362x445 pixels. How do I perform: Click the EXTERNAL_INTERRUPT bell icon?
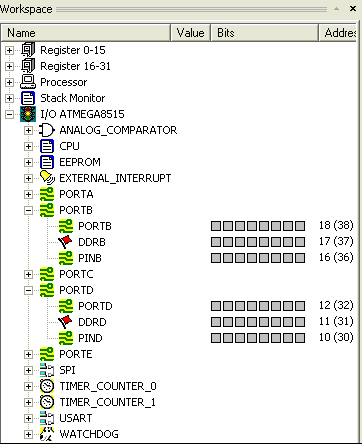[x=47, y=178]
